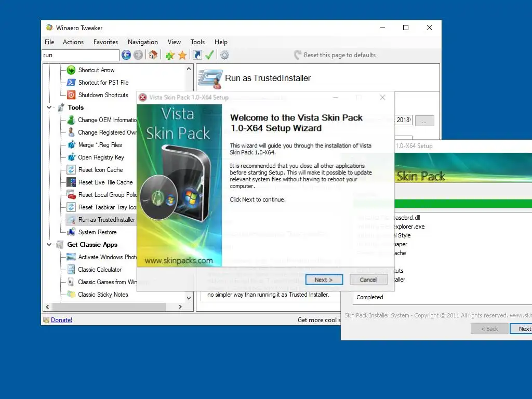The height and width of the screenshot is (399, 532).
Task: Click the Reset Live Tile Cache icon
Action: click(x=71, y=182)
